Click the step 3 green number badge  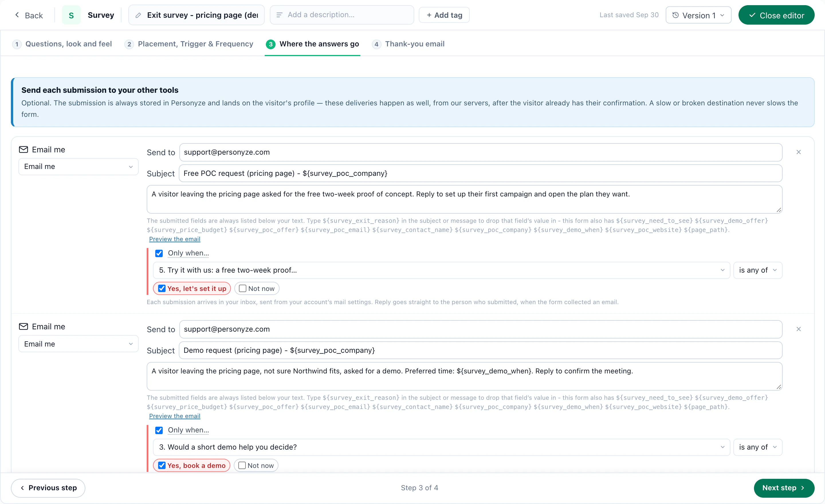click(270, 44)
